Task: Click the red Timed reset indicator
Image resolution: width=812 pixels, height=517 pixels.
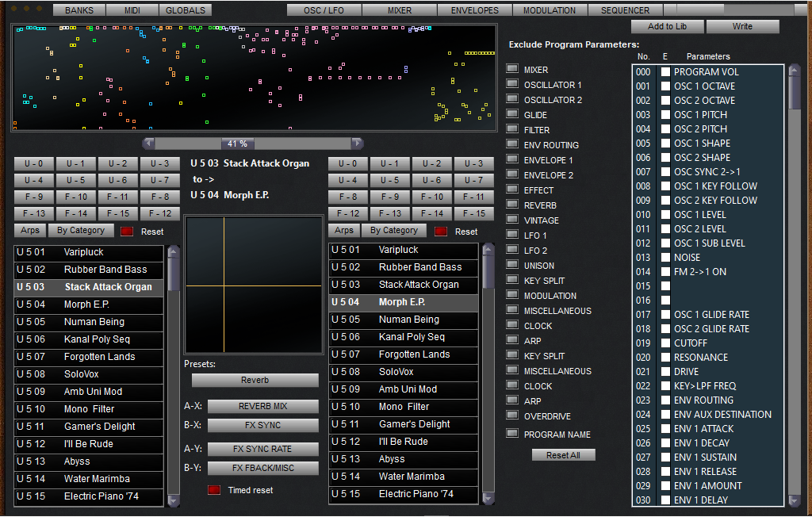Action: point(214,490)
